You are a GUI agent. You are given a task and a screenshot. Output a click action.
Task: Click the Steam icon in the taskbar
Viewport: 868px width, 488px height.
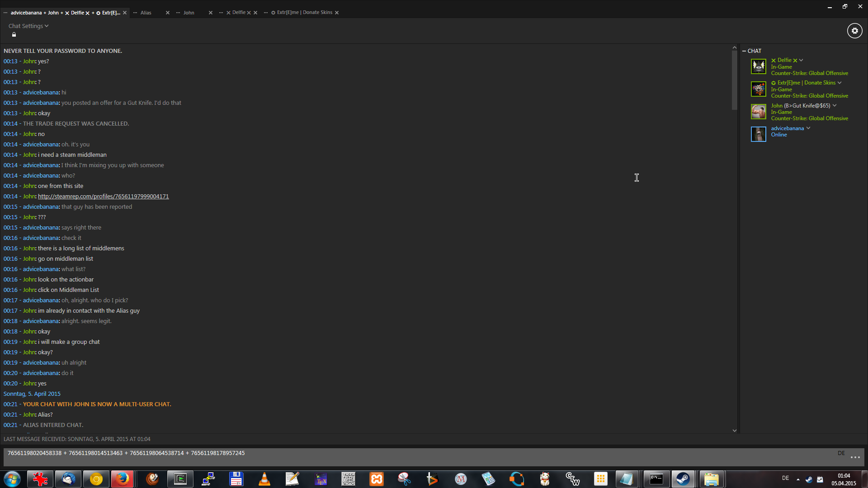pyautogui.click(x=683, y=479)
